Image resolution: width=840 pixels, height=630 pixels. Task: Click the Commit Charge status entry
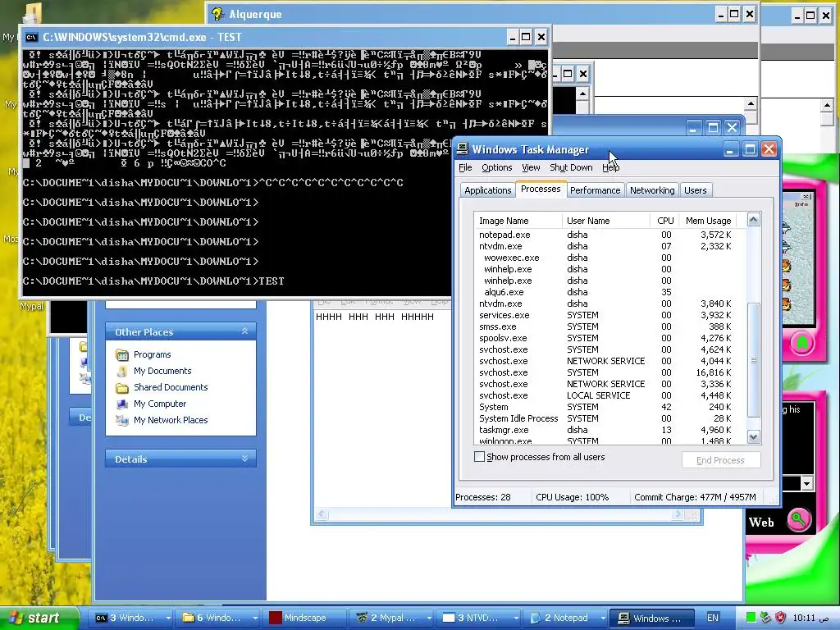click(x=695, y=497)
